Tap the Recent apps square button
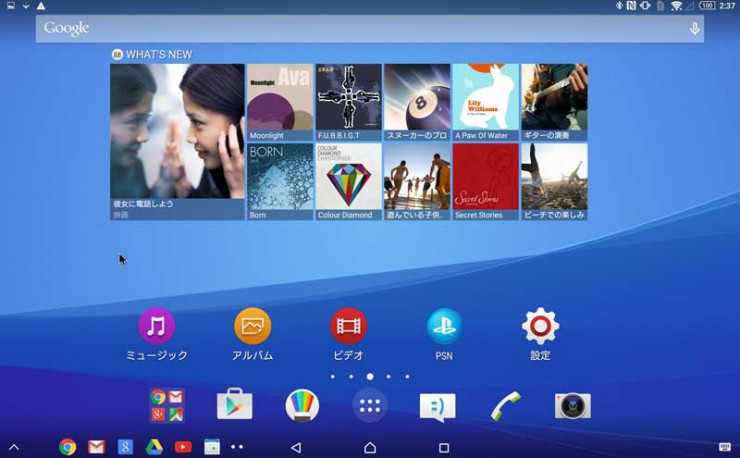Image resolution: width=740 pixels, height=458 pixels. click(444, 447)
